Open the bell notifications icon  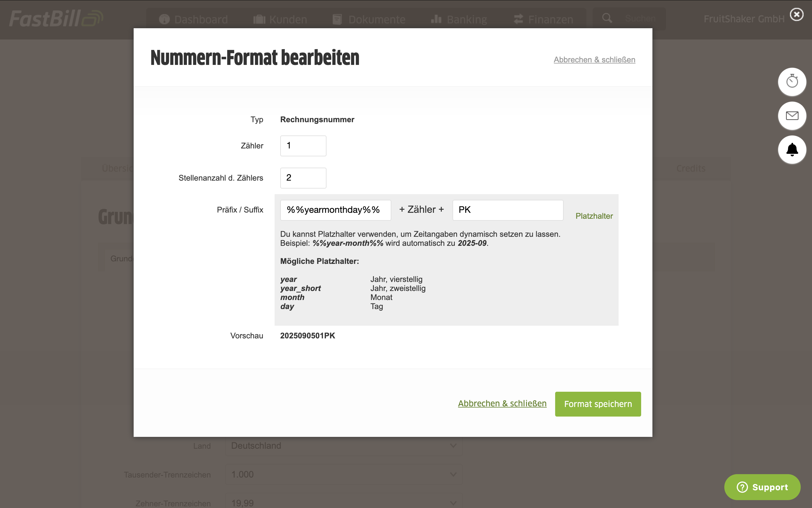792,150
